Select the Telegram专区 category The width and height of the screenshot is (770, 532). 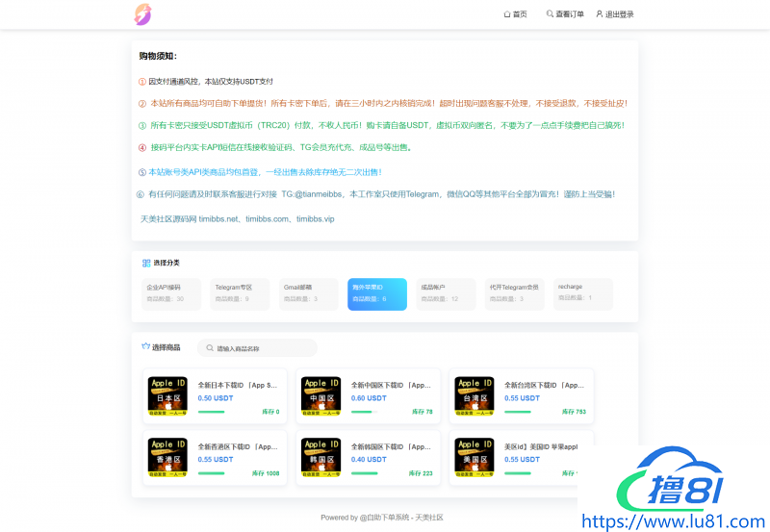(240, 293)
